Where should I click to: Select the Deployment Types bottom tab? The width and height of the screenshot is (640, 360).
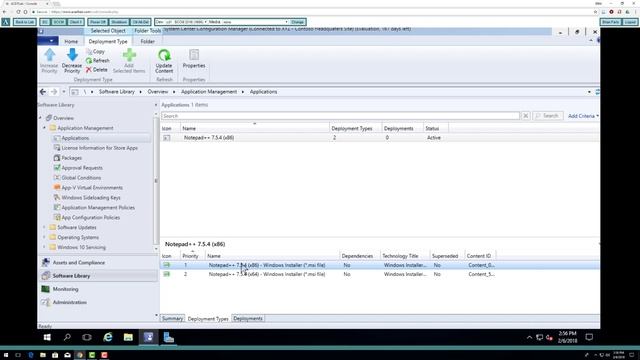pos(208,319)
